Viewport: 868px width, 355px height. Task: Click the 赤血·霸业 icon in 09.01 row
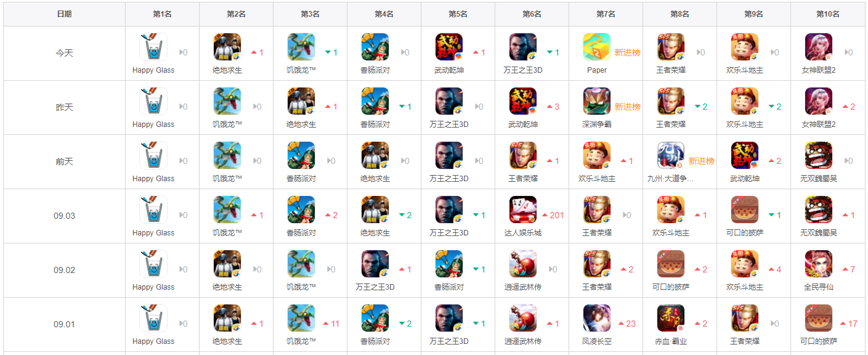(671, 318)
